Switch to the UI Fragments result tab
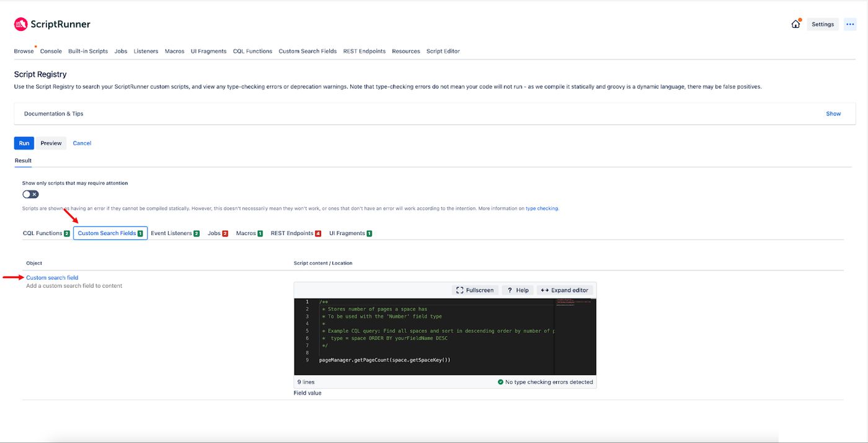868x443 pixels. tap(350, 233)
